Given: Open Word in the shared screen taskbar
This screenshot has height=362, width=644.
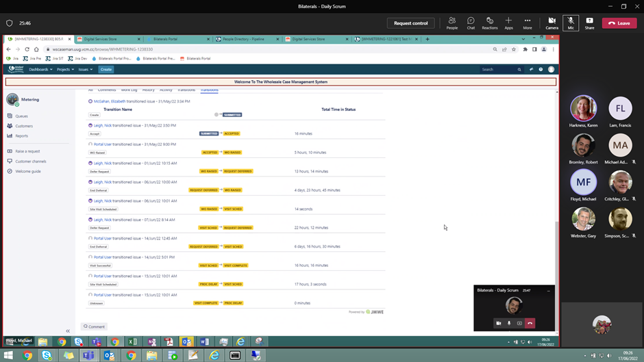Looking at the screenshot, I should click(x=205, y=341).
